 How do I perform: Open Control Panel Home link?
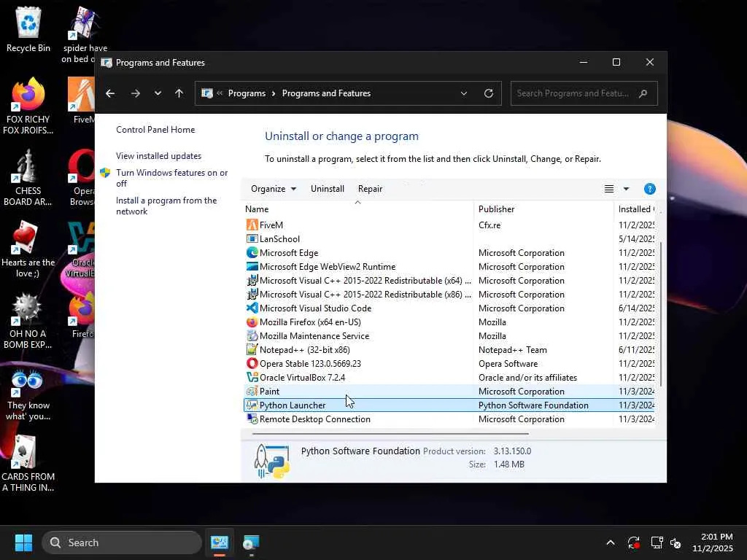pyautogui.click(x=155, y=130)
